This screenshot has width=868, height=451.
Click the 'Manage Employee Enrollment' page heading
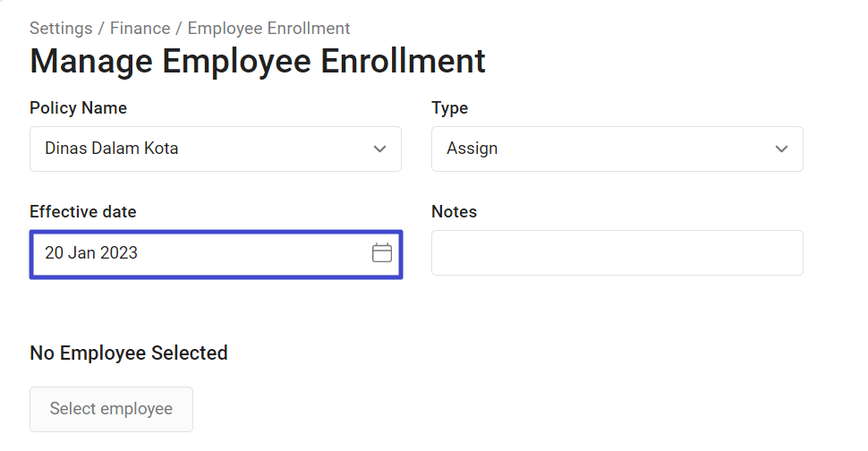[258, 61]
